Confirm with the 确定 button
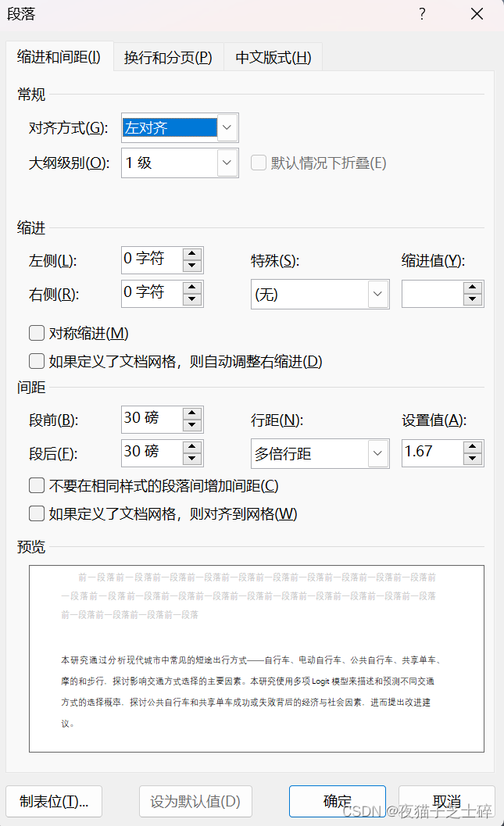The image size is (504, 826). [x=337, y=801]
